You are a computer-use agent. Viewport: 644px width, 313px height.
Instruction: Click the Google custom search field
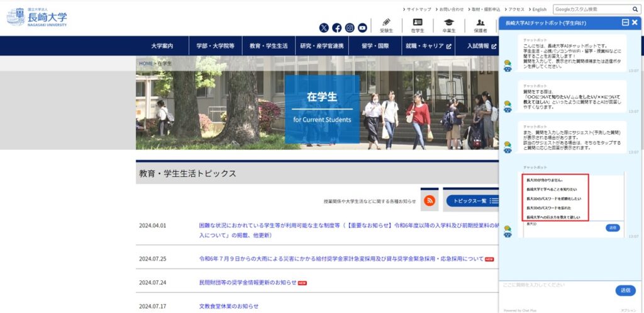(x=591, y=9)
